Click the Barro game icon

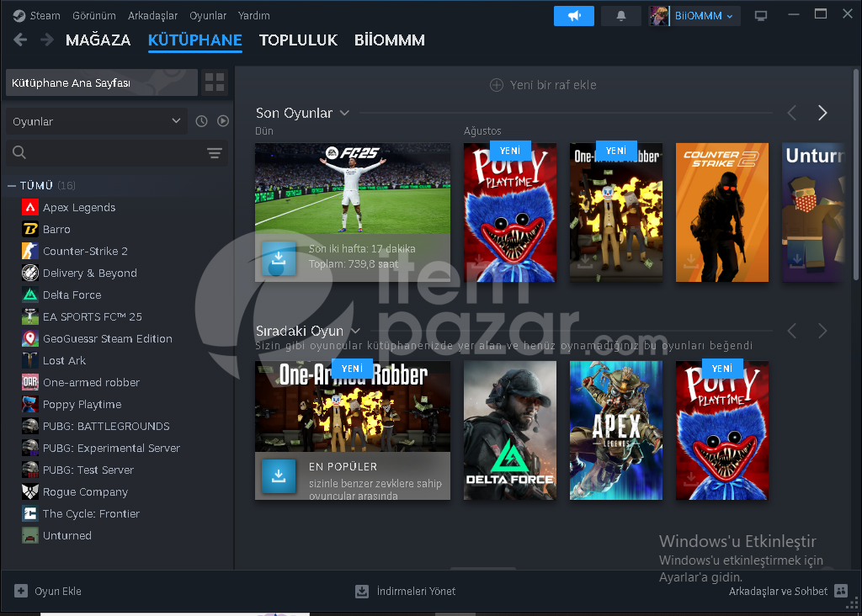[30, 229]
